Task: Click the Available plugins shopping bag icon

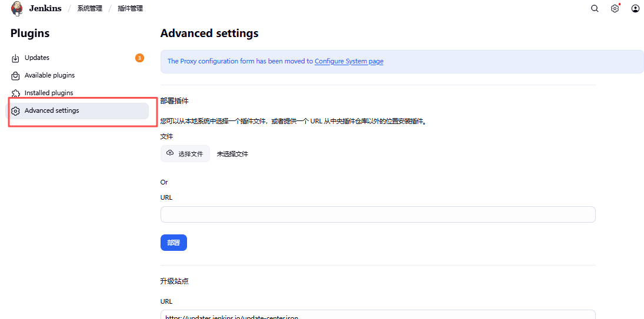Action: 16,76
